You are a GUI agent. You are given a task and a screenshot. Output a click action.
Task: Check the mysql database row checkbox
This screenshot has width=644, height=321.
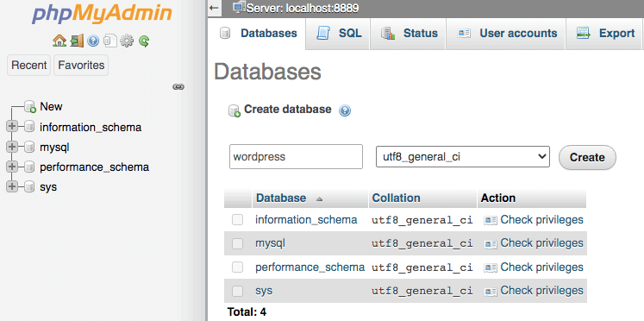tap(237, 243)
